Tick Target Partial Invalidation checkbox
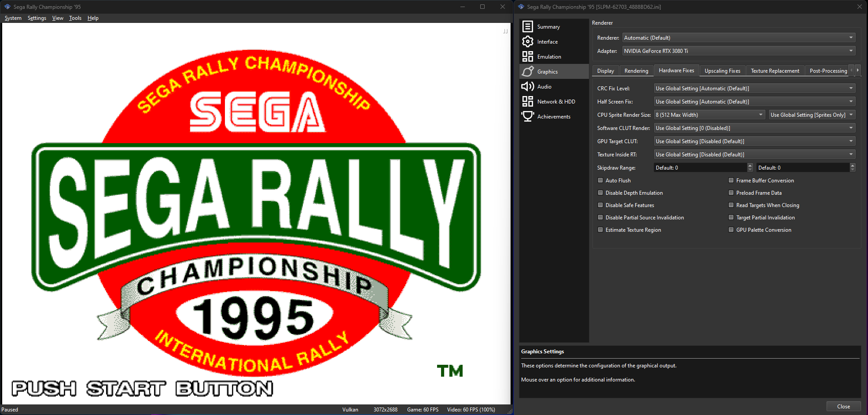This screenshot has width=868, height=415. coord(731,217)
